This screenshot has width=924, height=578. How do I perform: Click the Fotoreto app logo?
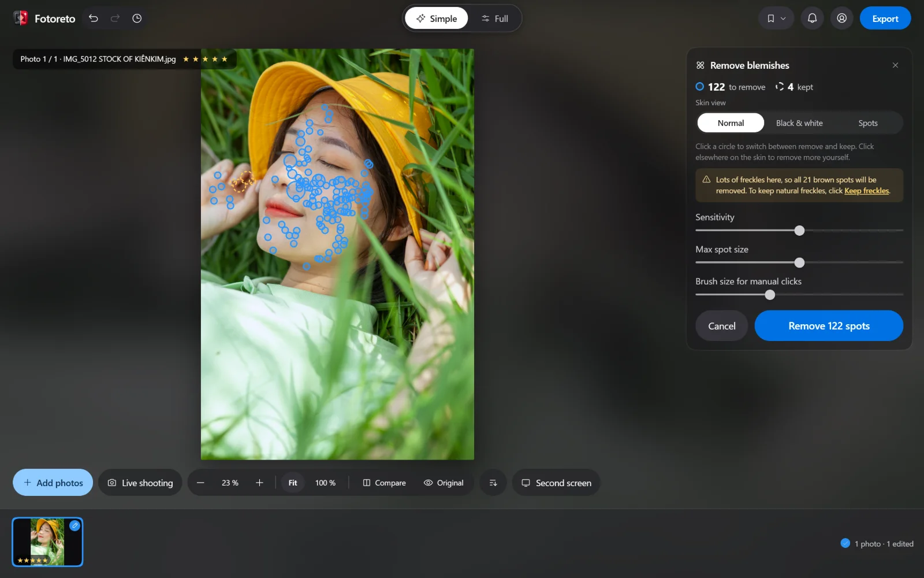click(x=21, y=18)
